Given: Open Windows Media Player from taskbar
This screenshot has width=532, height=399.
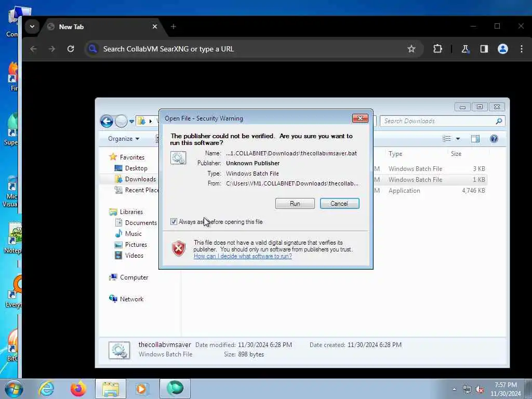Looking at the screenshot, I should [x=141, y=389].
